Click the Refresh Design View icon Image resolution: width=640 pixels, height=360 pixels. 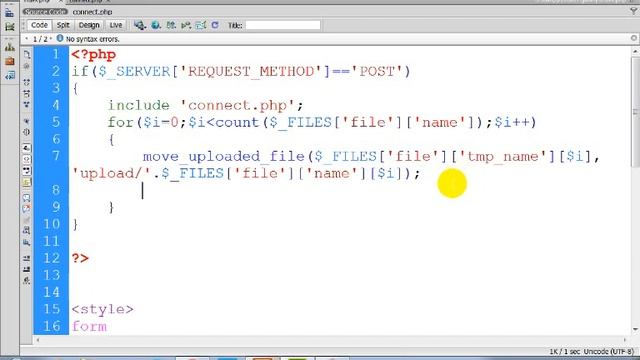(215, 25)
